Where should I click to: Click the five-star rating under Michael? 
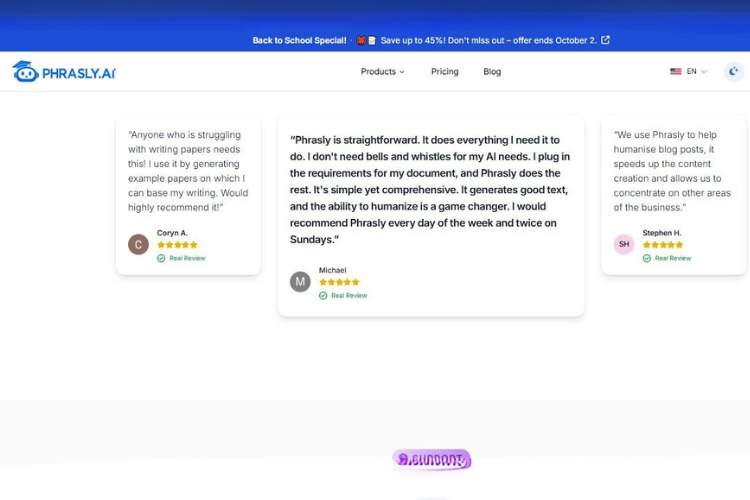[x=339, y=282]
